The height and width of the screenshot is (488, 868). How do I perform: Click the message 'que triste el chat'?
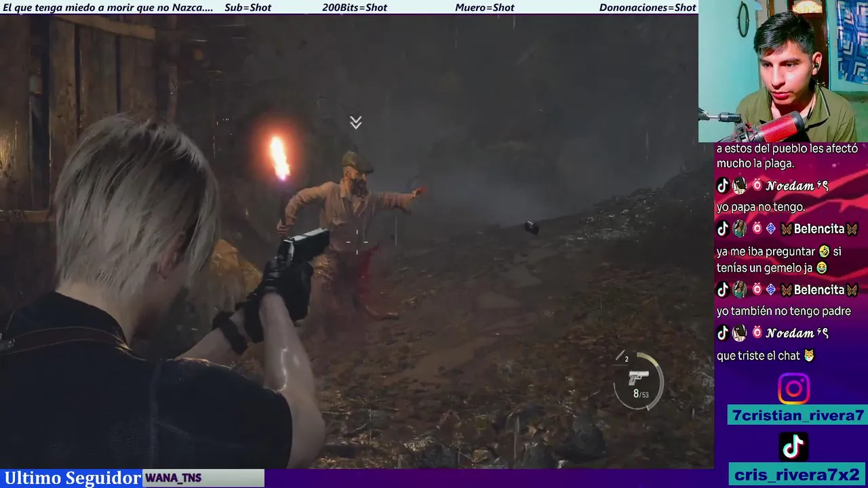pos(758,355)
